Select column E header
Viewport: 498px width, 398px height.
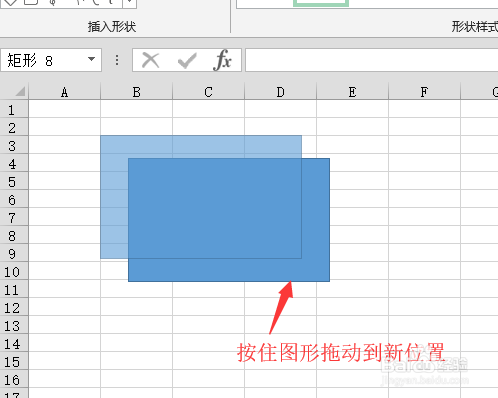[x=352, y=92]
